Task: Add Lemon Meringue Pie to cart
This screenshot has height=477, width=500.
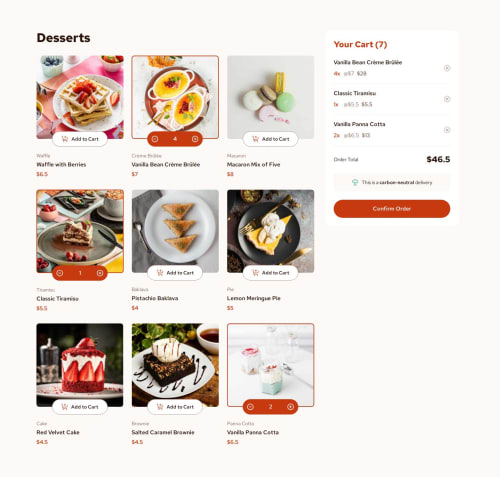Action: [270, 273]
